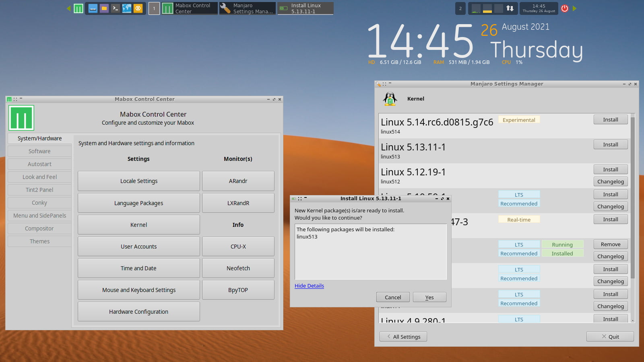Open User Accounts settings
Viewport: 644px width, 362px height.
coord(139,247)
